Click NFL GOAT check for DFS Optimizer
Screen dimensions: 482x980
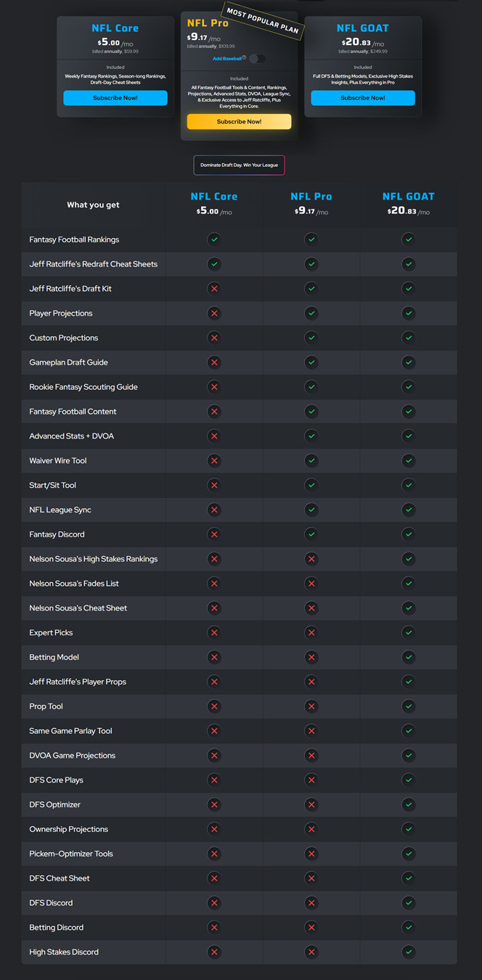click(x=409, y=804)
